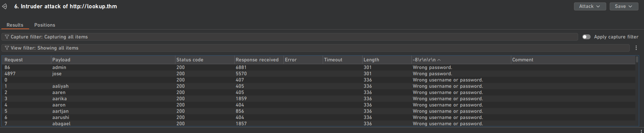Click request number 86
The image size is (644, 133).
[x=7, y=67]
